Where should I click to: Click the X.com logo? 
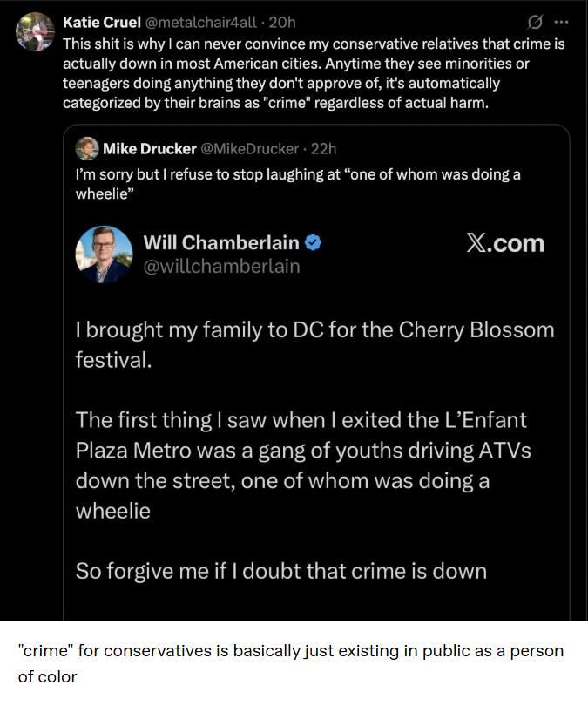point(504,243)
